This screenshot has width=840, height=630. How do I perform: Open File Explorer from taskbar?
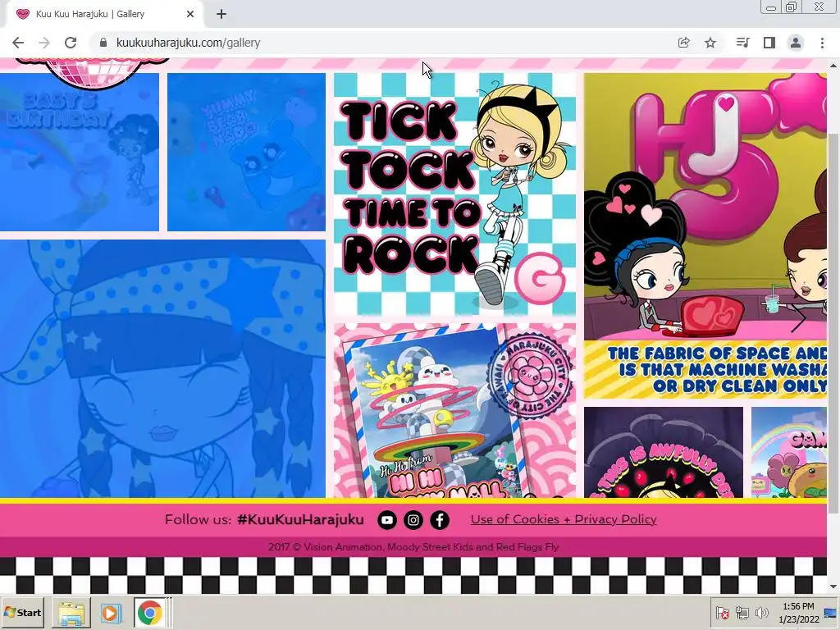[x=71, y=613]
